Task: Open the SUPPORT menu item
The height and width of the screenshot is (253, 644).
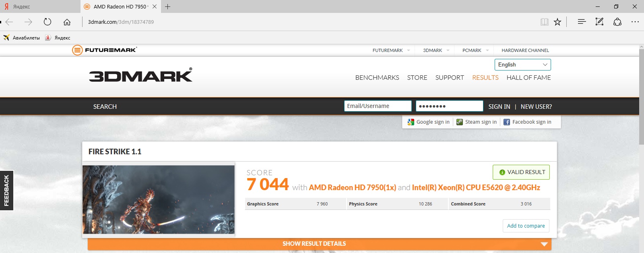Action: click(450, 77)
